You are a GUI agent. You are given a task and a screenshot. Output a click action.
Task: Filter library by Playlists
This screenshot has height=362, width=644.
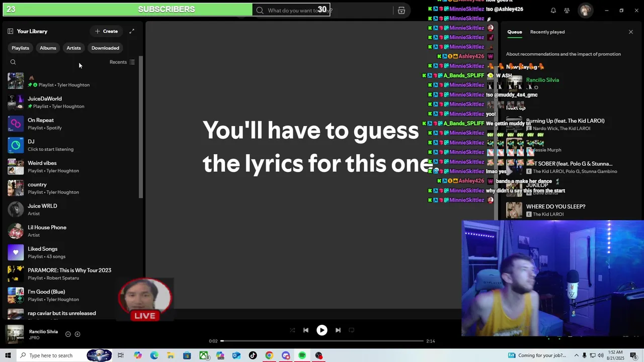pos(20,48)
